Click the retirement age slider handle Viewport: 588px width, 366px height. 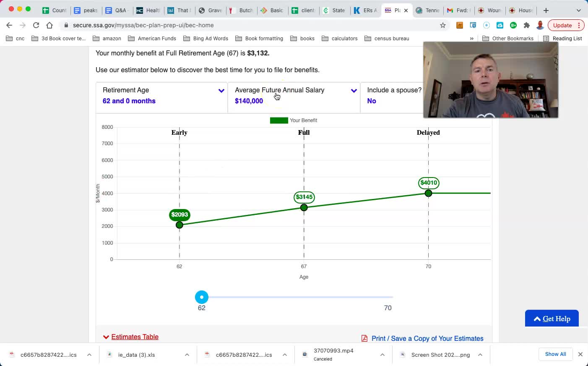pos(202,297)
